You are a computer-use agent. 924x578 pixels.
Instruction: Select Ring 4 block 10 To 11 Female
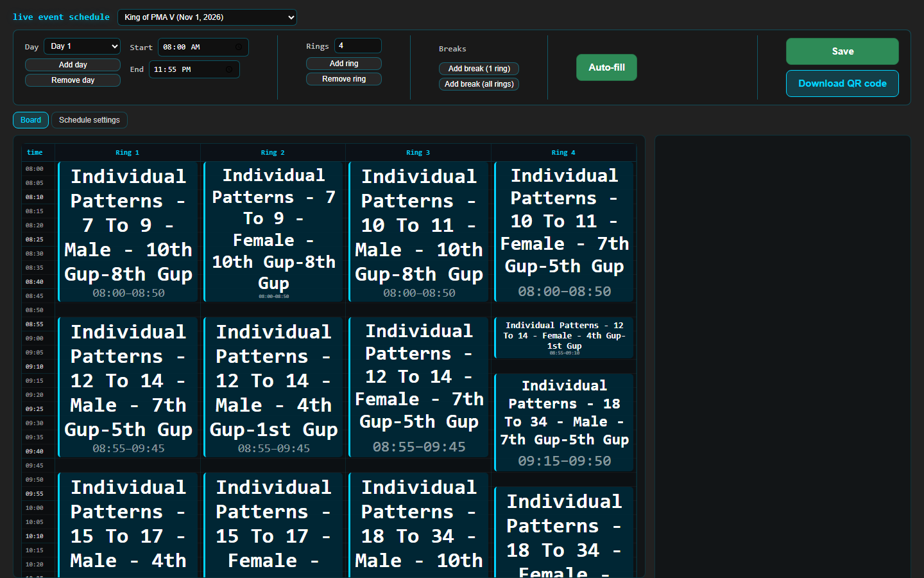564,232
